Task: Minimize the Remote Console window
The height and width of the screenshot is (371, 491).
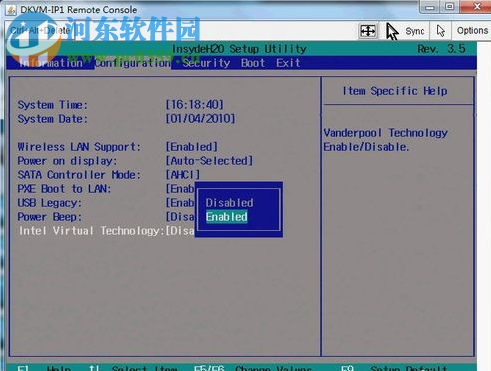Action: click(429, 7)
